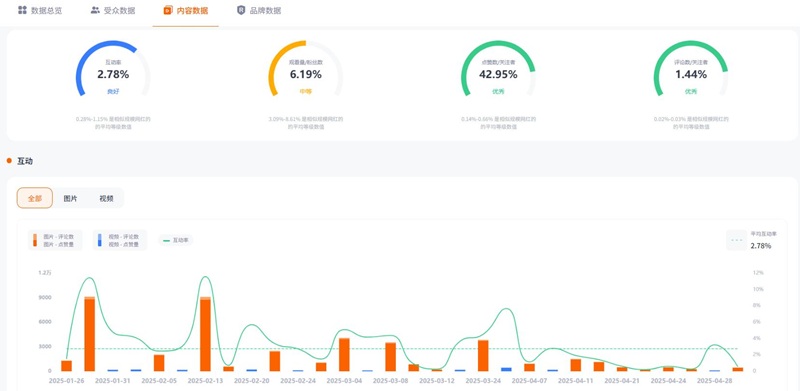The width and height of the screenshot is (800, 391).
Task: Select the 全部 filter button
Action: tap(35, 198)
